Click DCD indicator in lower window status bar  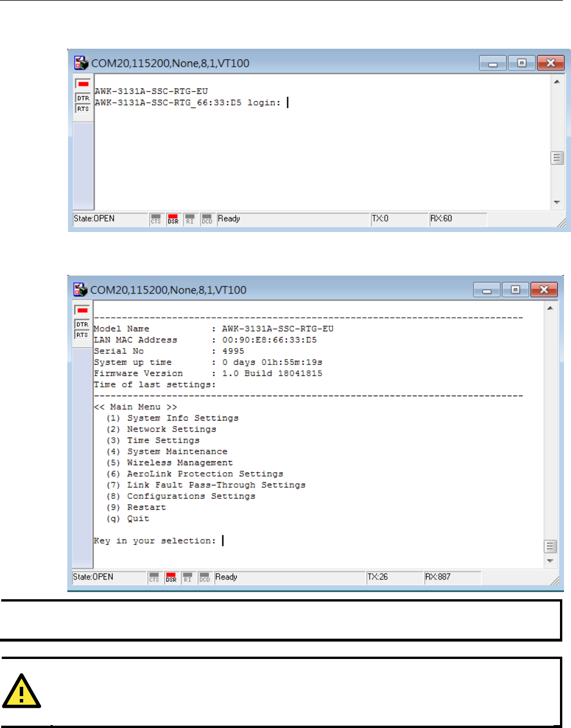coord(205,578)
